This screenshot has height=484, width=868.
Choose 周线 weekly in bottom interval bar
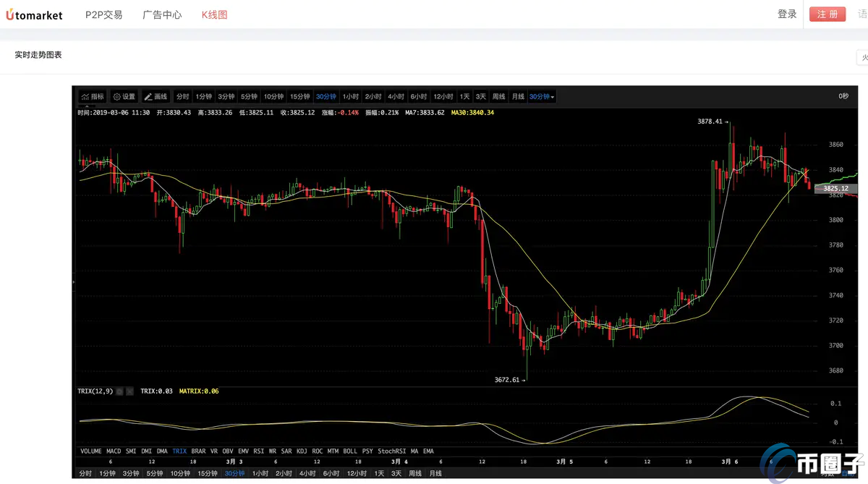point(414,473)
